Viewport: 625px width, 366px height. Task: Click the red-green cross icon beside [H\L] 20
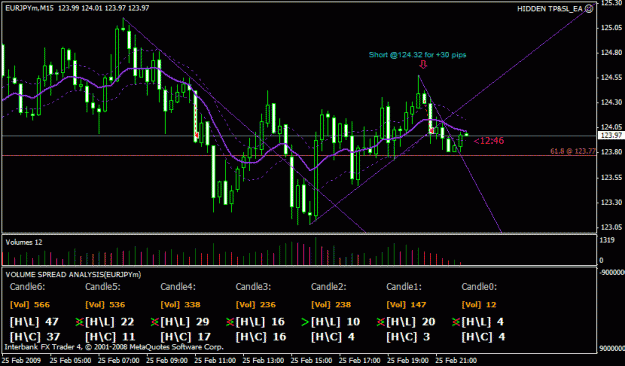coord(381,322)
